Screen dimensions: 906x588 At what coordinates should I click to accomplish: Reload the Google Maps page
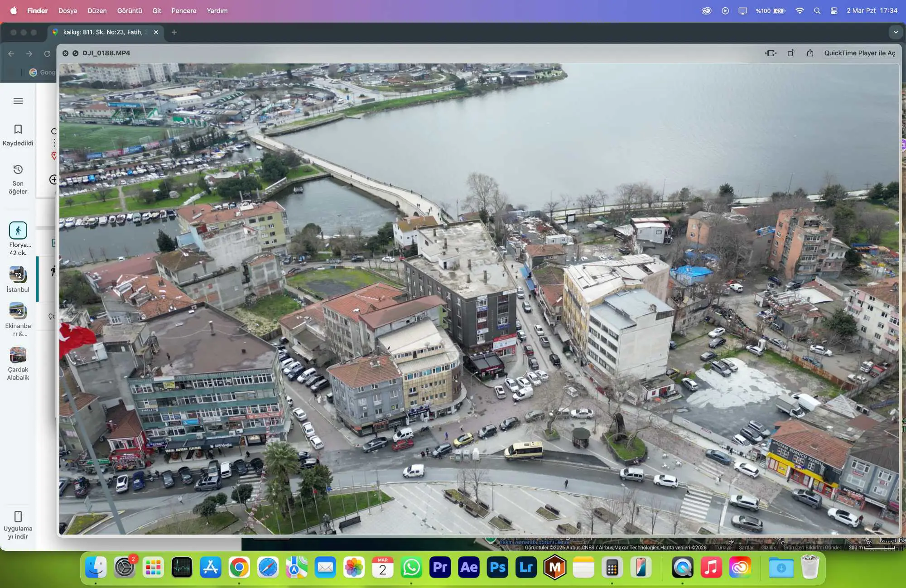click(x=47, y=53)
